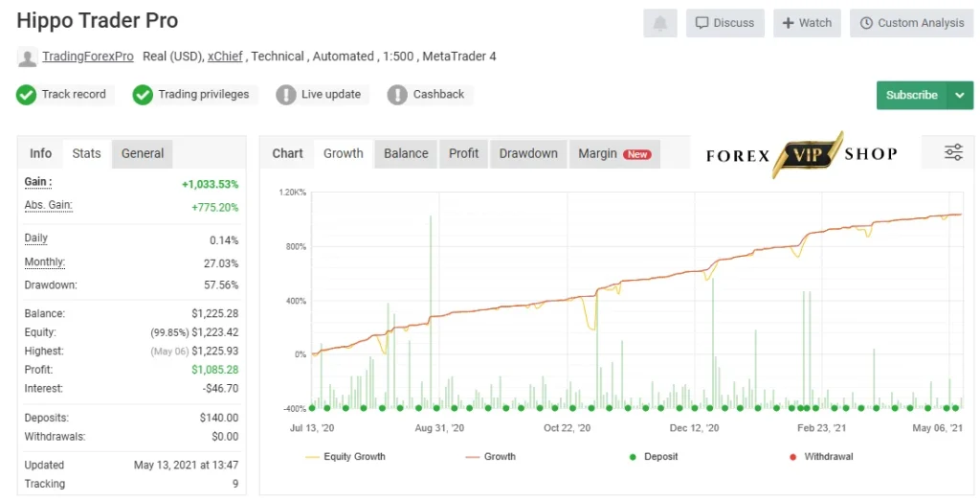
Task: Click the Track record green checkmark icon
Action: click(26, 95)
